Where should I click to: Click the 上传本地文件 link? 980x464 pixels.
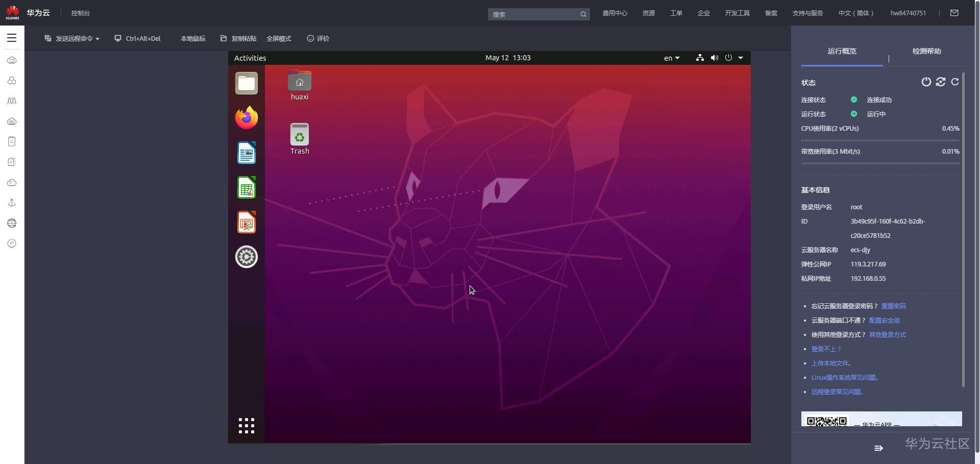point(831,363)
